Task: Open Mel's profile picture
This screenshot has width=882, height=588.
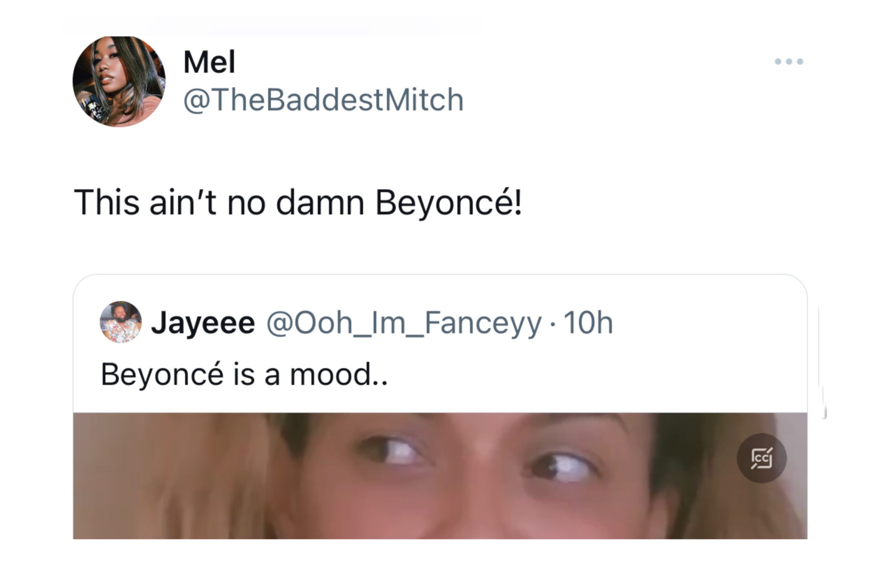Action: click(x=119, y=81)
